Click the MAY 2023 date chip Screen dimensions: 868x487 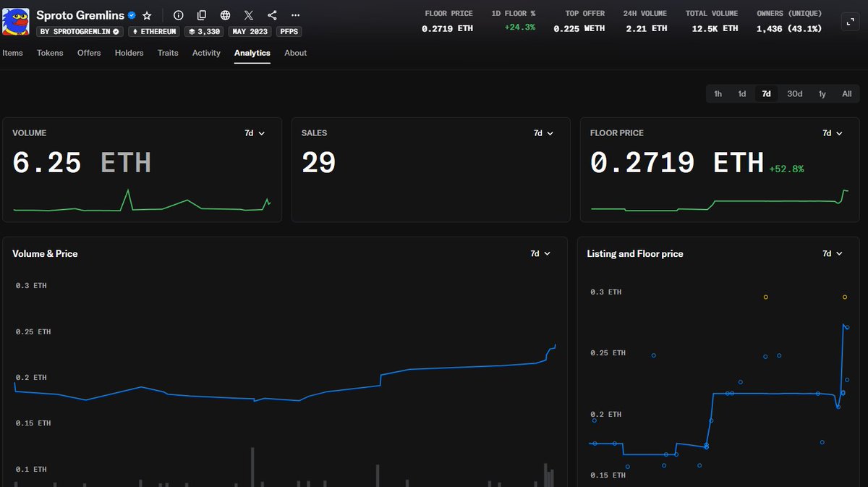pyautogui.click(x=251, y=32)
